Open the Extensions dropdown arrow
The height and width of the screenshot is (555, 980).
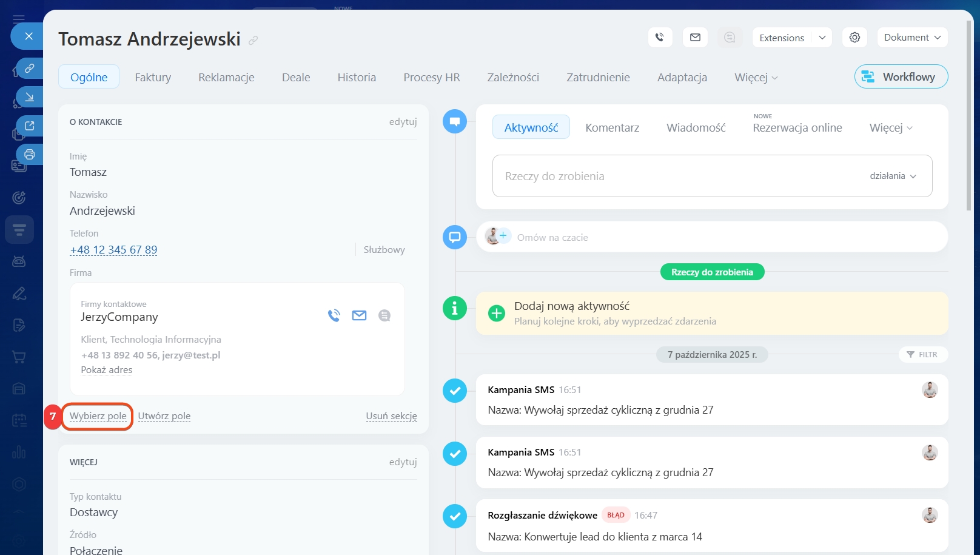point(822,38)
